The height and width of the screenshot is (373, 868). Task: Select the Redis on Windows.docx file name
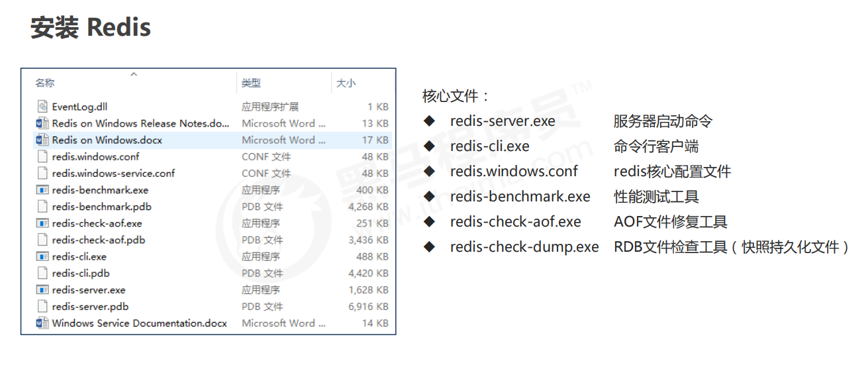pyautogui.click(x=107, y=140)
